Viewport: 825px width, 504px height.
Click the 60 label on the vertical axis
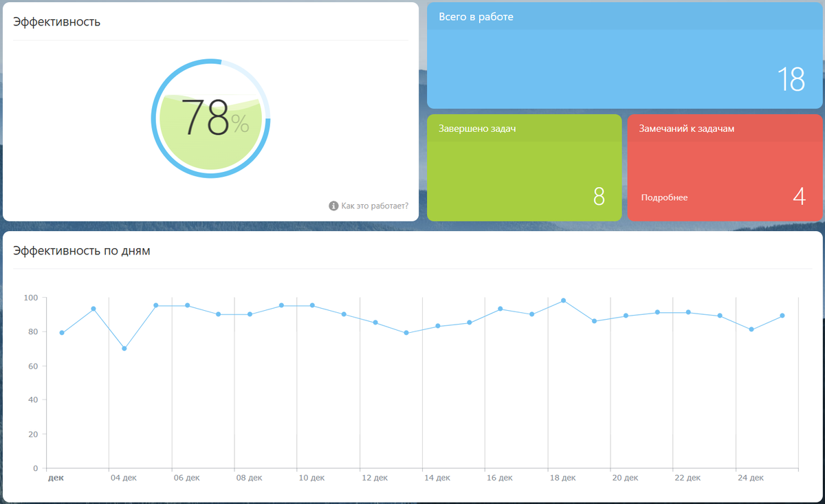33,366
